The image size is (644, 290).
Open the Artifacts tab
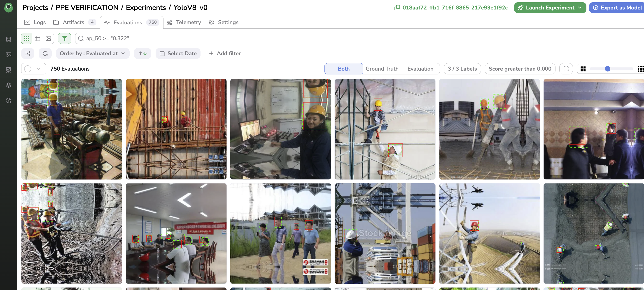coord(74,23)
